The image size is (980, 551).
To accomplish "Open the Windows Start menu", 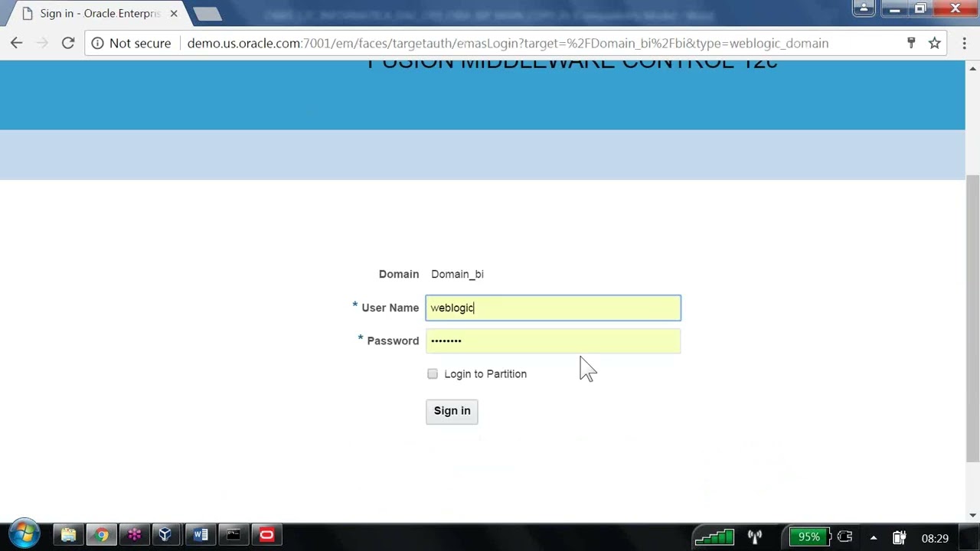I will [24, 535].
